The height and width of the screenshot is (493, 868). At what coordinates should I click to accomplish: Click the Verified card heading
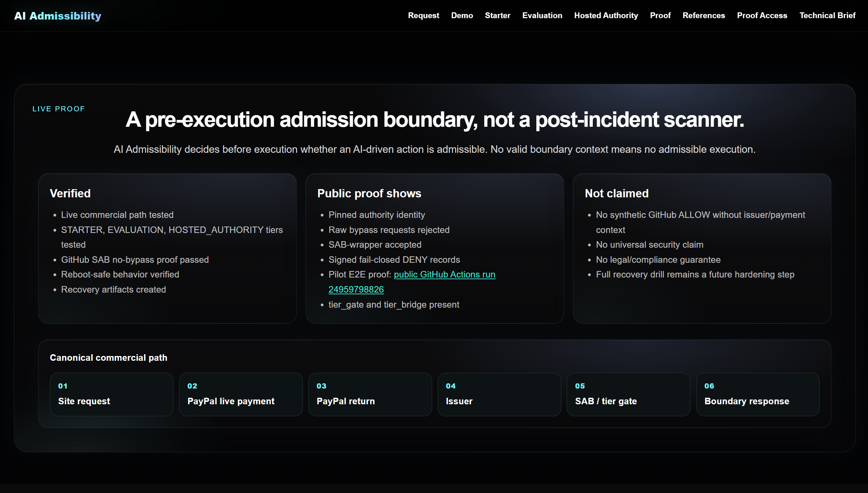tap(70, 194)
